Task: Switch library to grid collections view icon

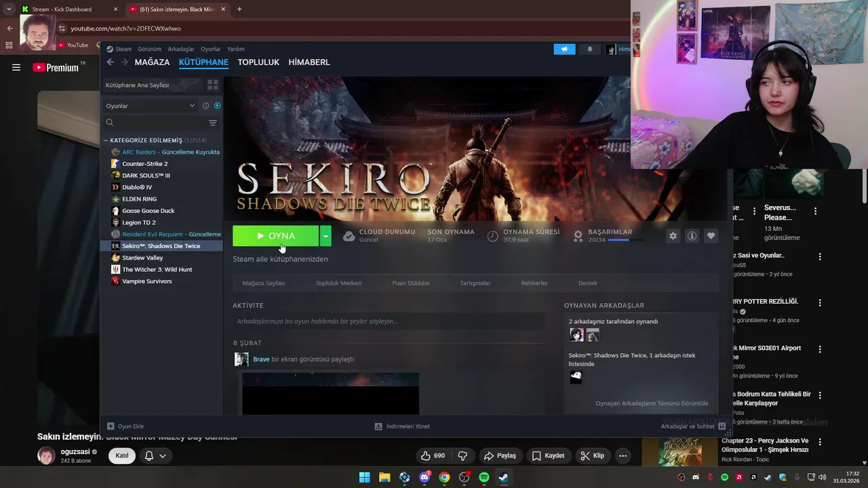Action: (x=213, y=85)
